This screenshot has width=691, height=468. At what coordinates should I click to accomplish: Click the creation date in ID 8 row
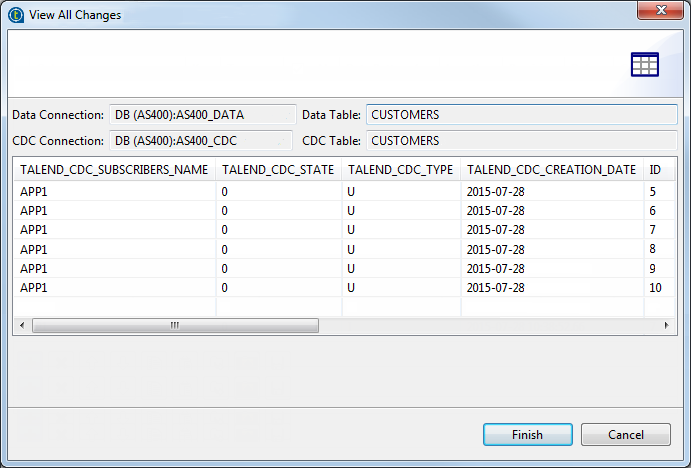(x=496, y=249)
